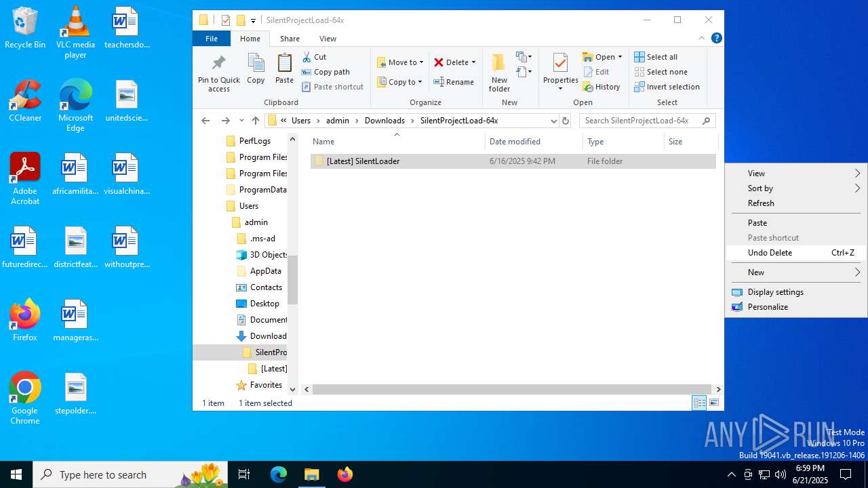Screen dimensions: 868x488
Task: Click Invert selection
Action: pyautogui.click(x=667, y=87)
